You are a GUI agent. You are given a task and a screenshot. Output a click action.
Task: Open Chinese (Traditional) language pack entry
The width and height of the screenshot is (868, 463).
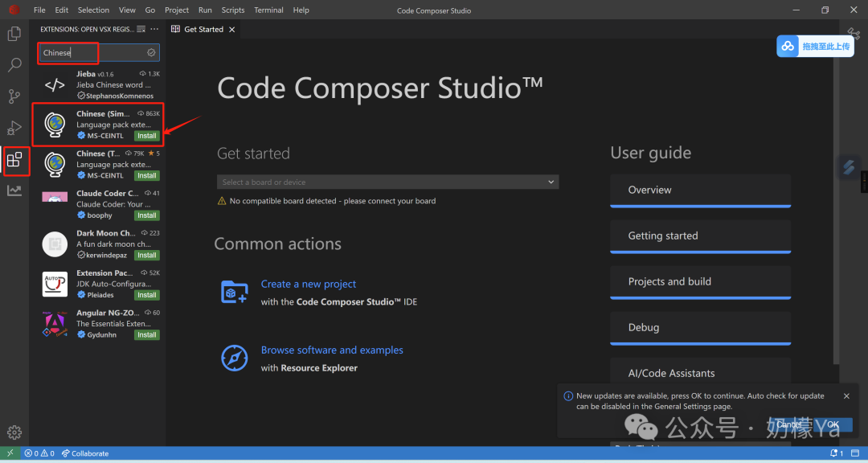coord(97,165)
